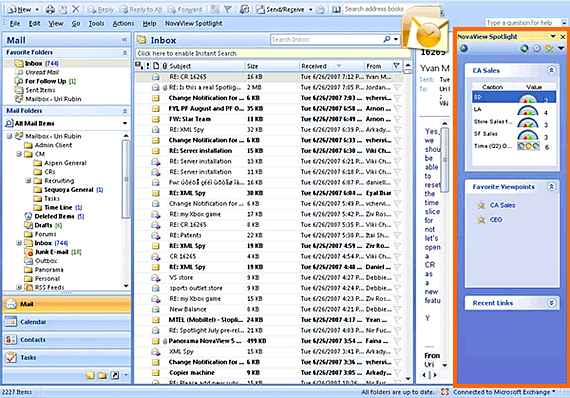
Task: Click the SF Sales gauge icon
Action: 528,135
